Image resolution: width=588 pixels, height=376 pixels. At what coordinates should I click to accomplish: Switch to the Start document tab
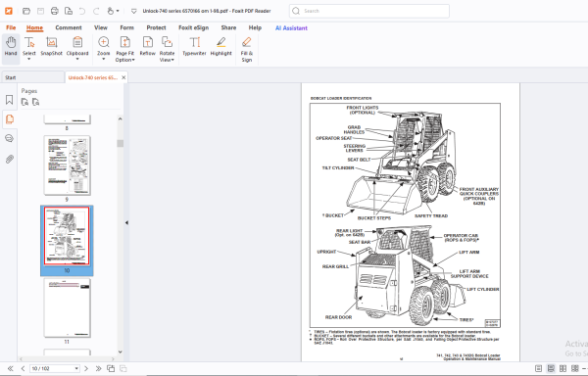32,77
